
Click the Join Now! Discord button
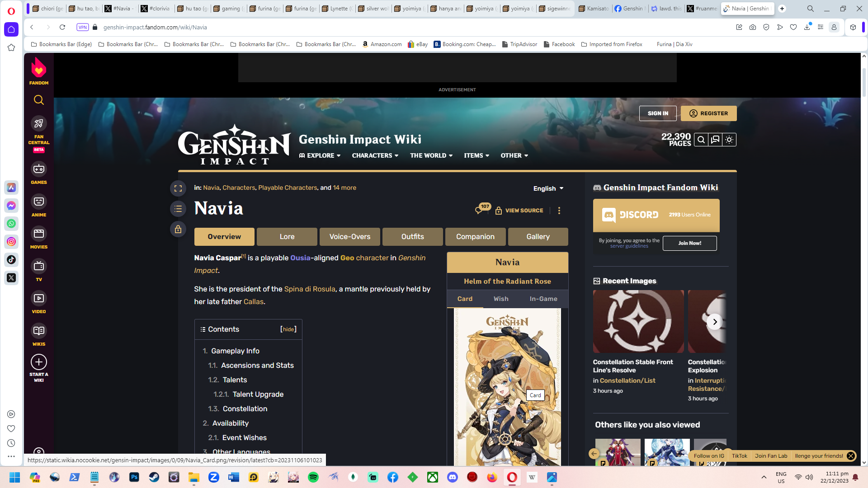[689, 243]
